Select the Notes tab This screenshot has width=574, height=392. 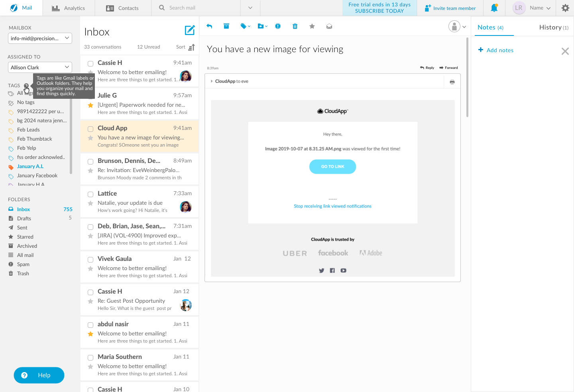point(491,27)
